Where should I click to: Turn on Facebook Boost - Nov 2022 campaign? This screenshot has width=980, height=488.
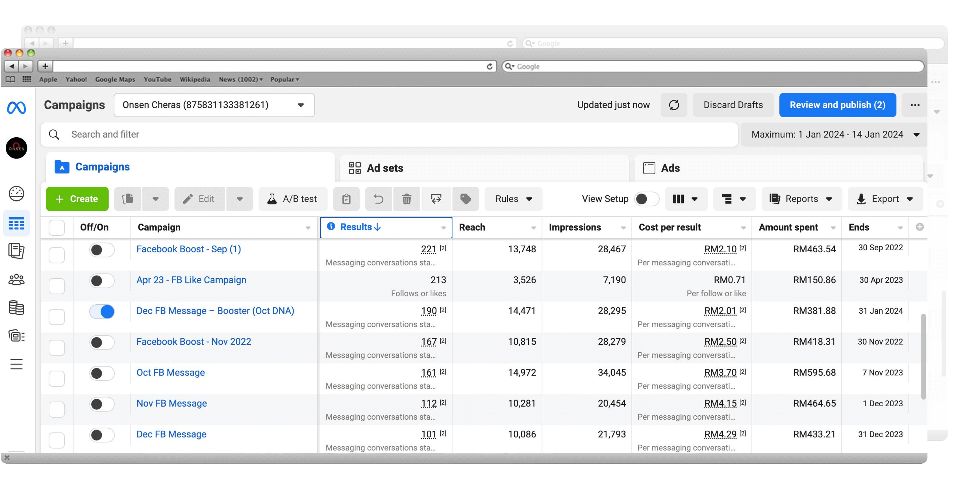pyautogui.click(x=102, y=342)
